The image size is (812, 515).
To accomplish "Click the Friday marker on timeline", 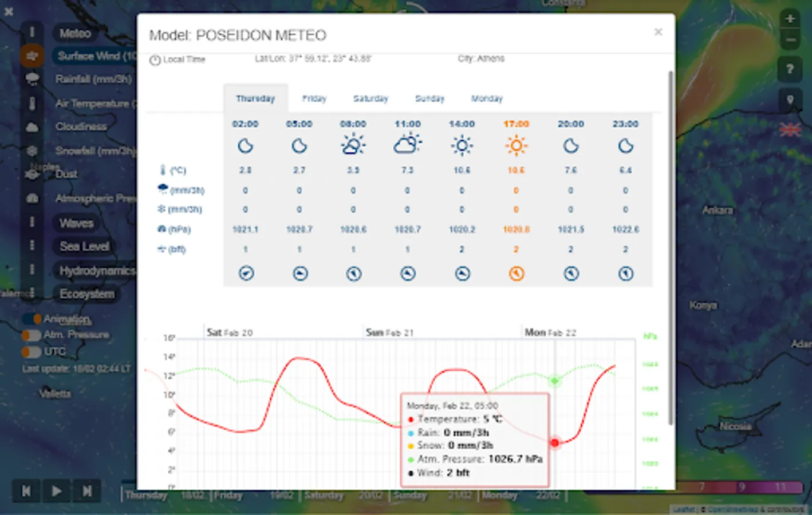I will [x=228, y=495].
